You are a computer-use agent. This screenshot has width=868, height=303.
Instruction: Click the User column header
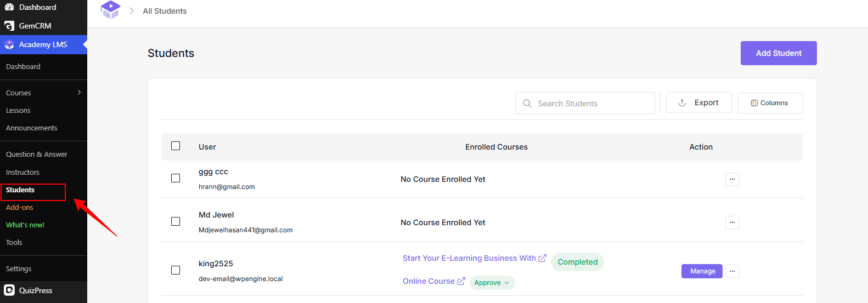tap(207, 147)
